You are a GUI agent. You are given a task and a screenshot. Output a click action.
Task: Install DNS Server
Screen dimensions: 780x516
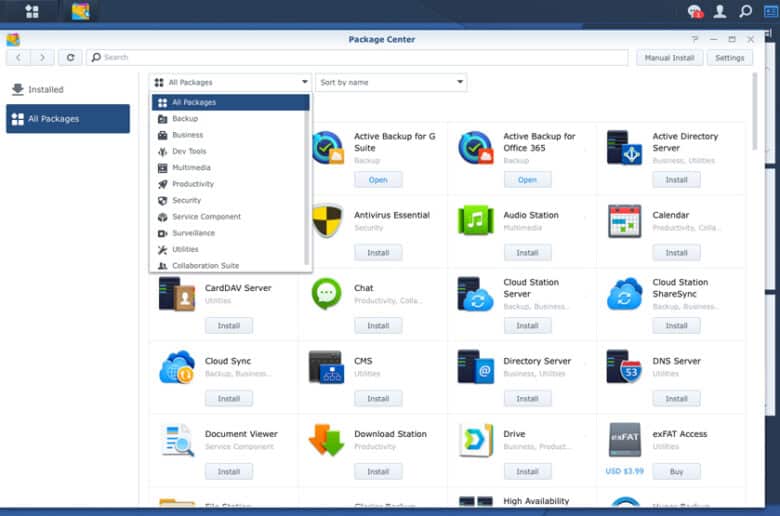coord(677,399)
